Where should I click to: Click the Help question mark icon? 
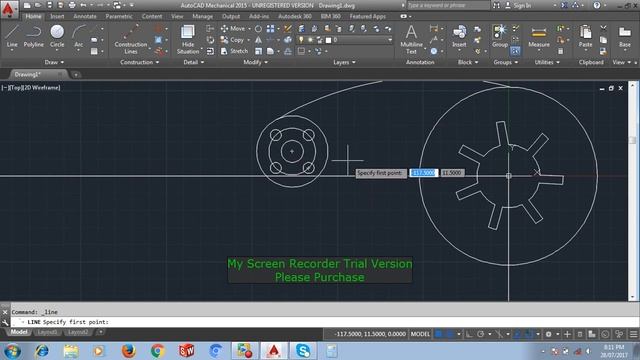(597, 5)
